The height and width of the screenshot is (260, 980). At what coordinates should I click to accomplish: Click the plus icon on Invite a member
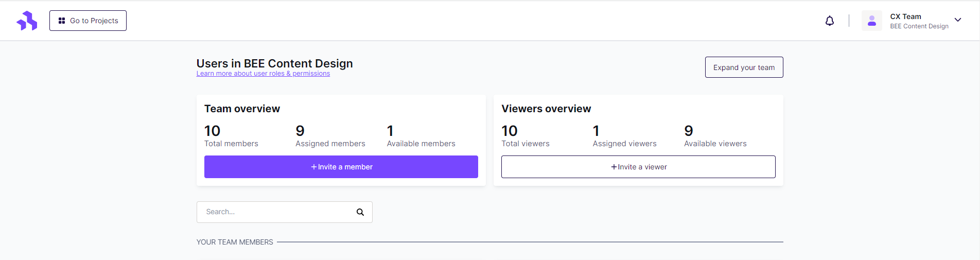313,167
